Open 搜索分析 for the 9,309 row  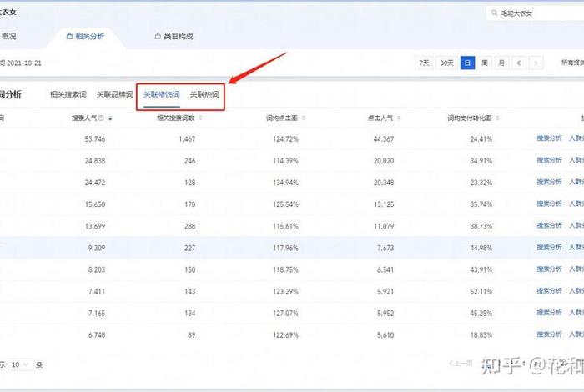549,247
